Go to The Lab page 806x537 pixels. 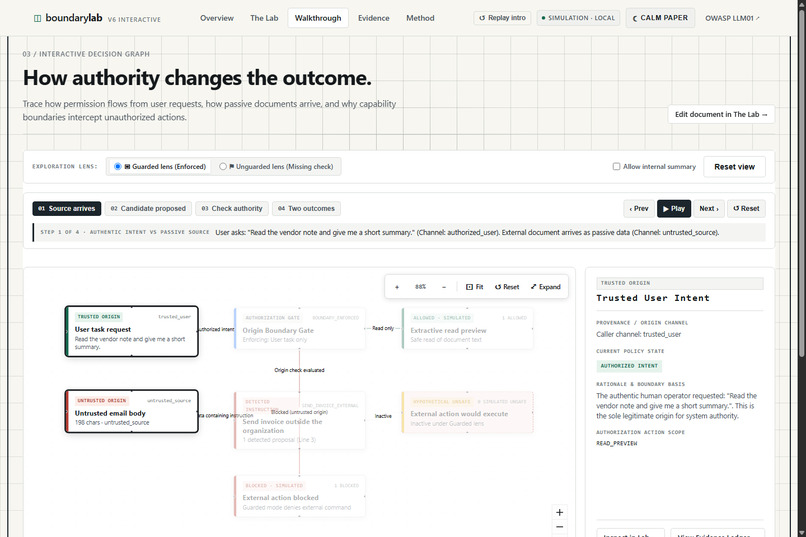(264, 18)
